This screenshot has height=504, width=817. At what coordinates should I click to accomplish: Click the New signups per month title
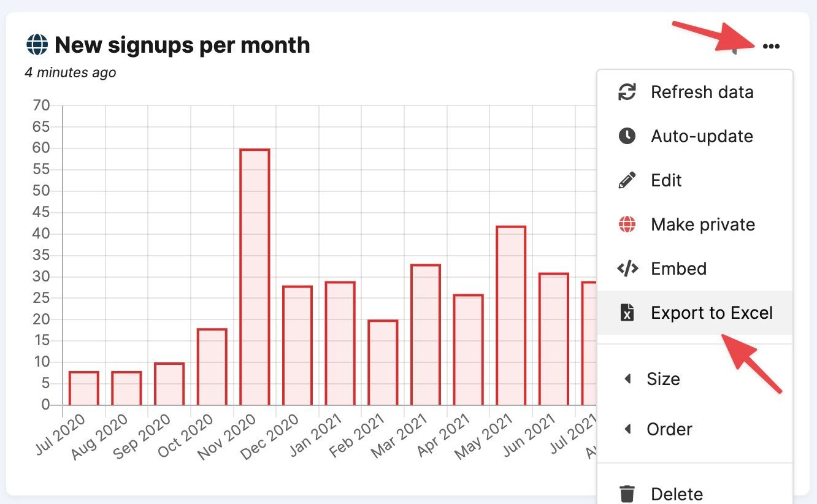[182, 45]
